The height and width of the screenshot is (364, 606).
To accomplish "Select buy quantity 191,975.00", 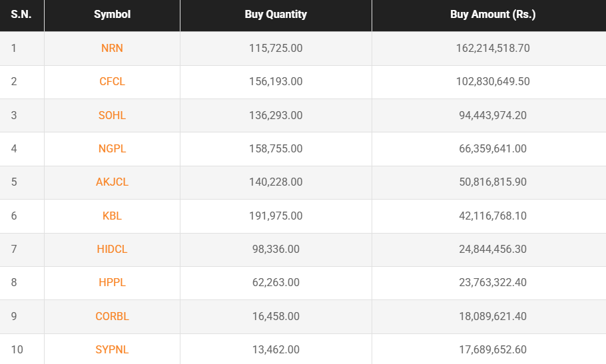I will tap(276, 216).
